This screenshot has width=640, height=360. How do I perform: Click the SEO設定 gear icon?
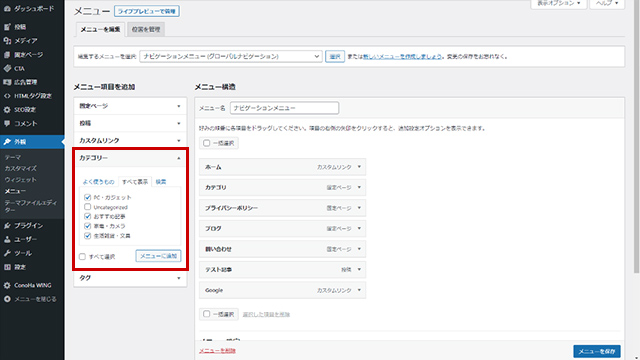click(7, 109)
